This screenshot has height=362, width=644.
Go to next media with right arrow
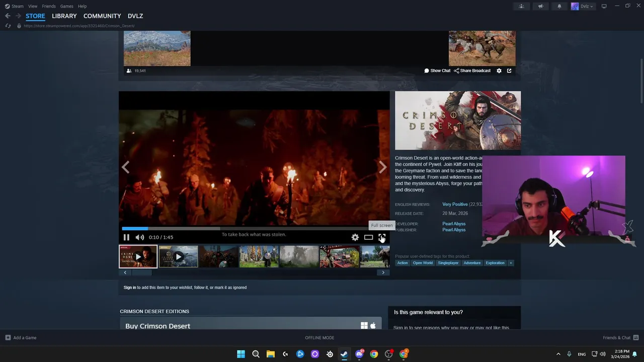[x=383, y=167]
